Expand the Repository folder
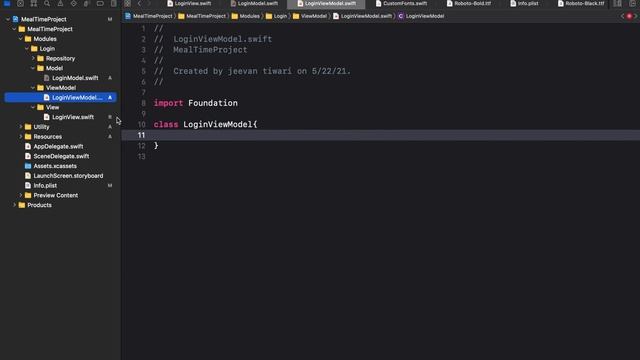 click(33, 58)
